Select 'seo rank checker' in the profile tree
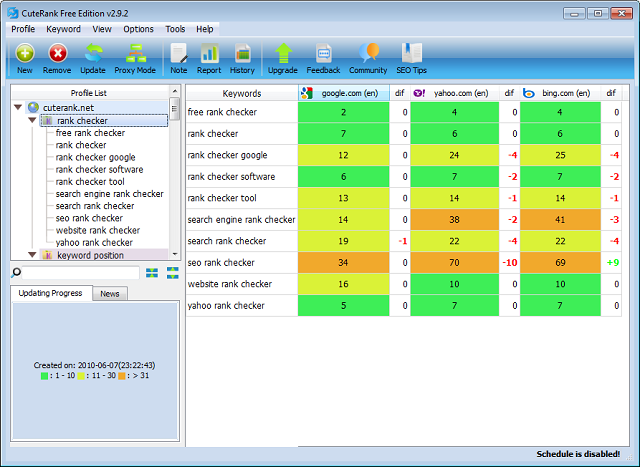 click(89, 218)
